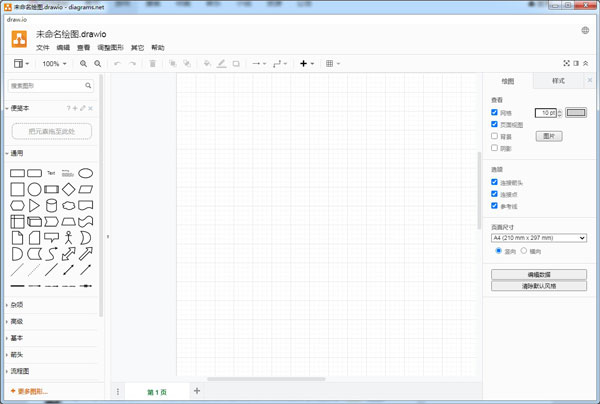Open the table insert dropdown
The height and width of the screenshot is (404, 600).
tap(333, 64)
